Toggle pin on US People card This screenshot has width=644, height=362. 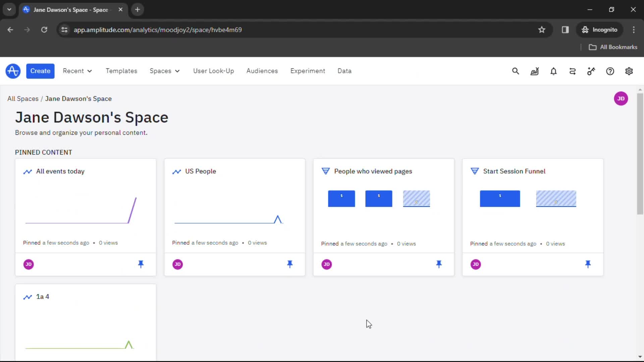[x=290, y=264]
